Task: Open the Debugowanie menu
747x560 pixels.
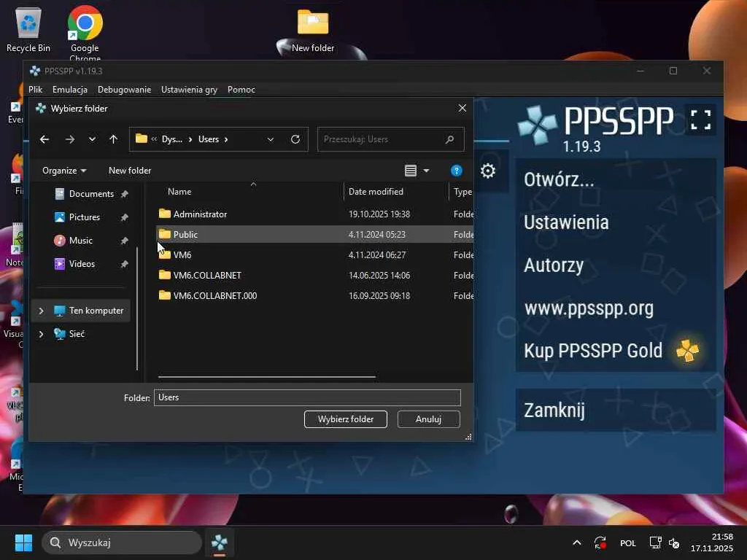Action: click(124, 90)
